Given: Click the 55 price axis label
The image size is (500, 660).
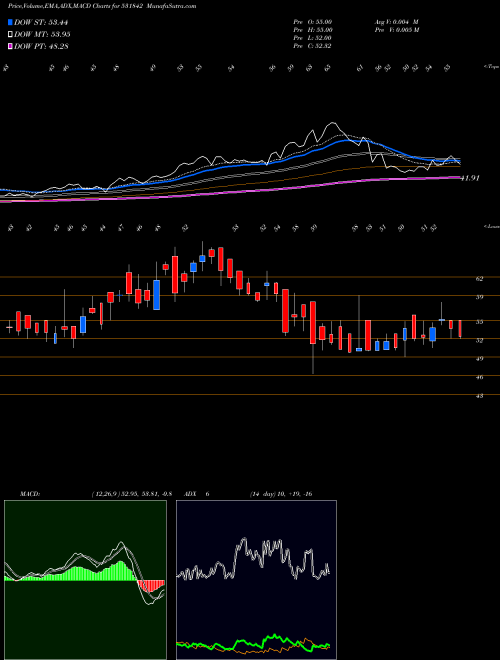Looking at the screenshot, I should (482, 322).
